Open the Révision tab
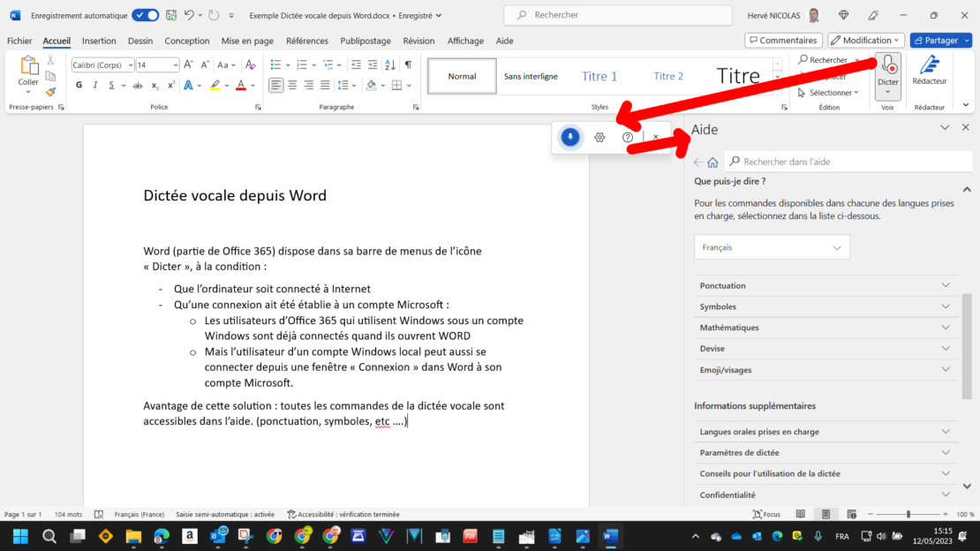 418,41
